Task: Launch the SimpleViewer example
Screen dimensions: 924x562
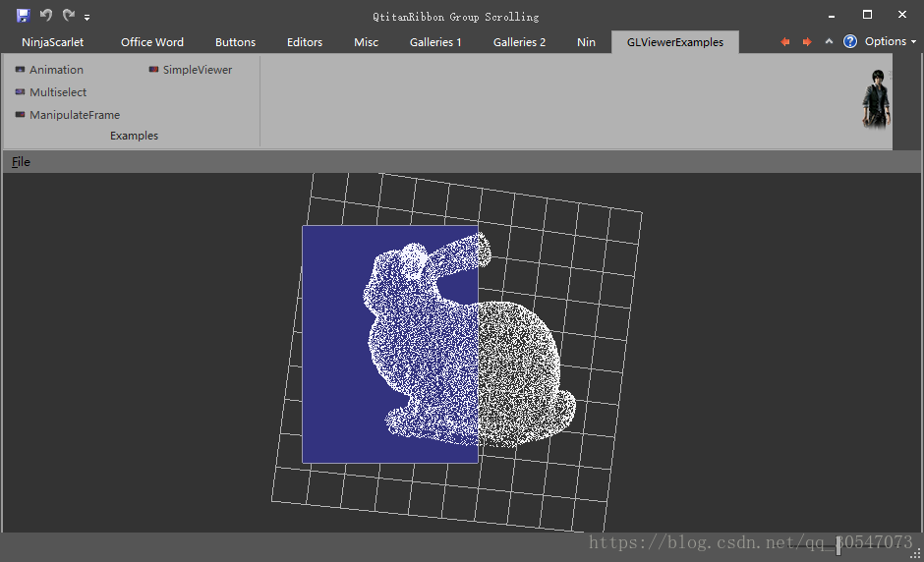Action: tap(191, 70)
